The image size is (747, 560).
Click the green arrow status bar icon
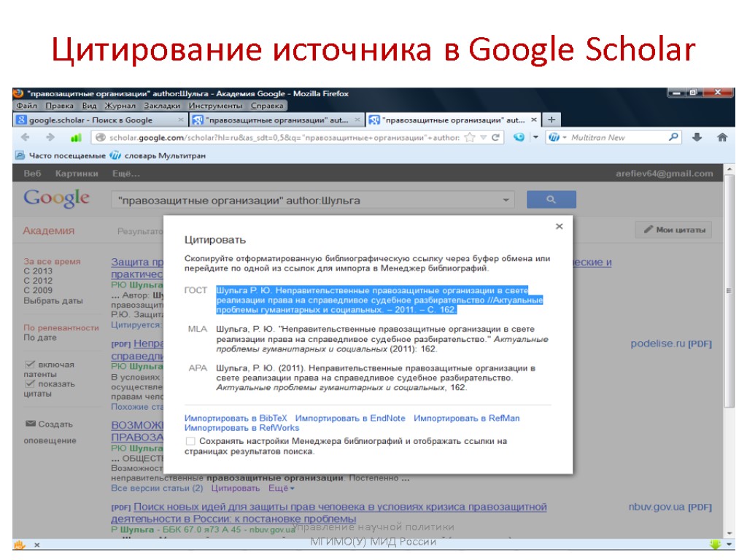[715, 544]
